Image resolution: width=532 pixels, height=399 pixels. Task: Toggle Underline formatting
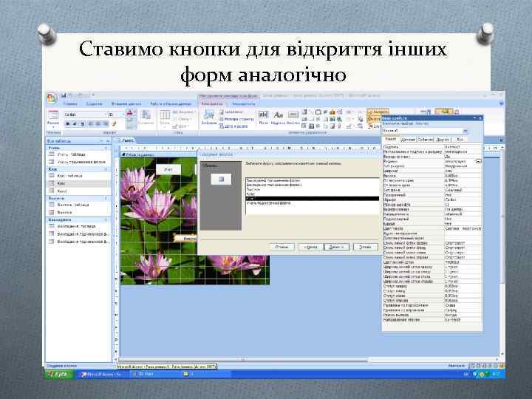[82, 124]
